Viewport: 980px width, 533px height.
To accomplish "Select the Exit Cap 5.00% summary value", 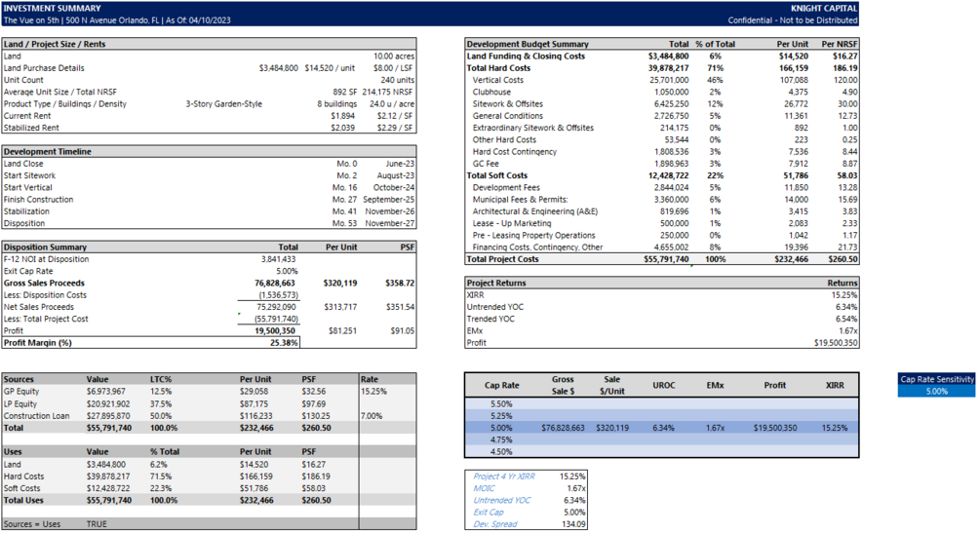I will 574,512.
